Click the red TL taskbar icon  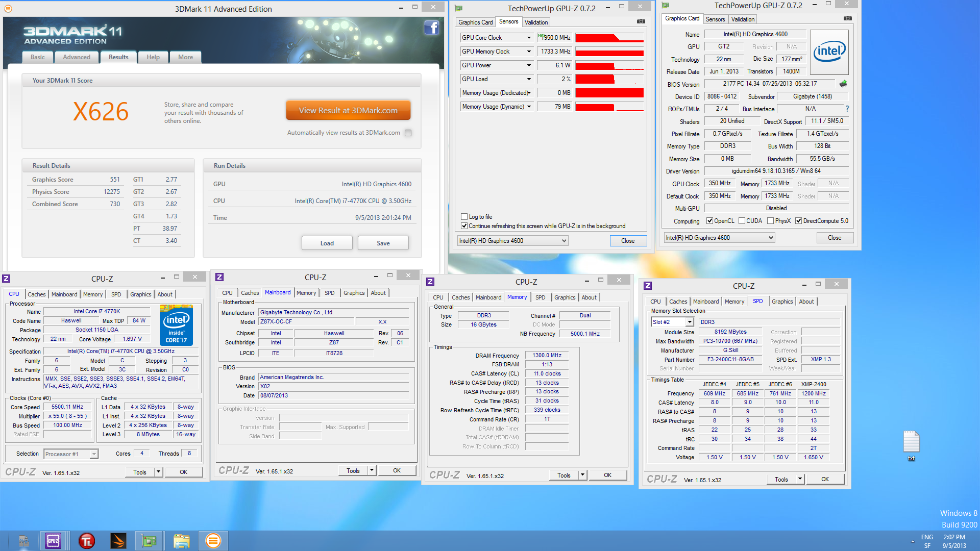[x=87, y=541]
